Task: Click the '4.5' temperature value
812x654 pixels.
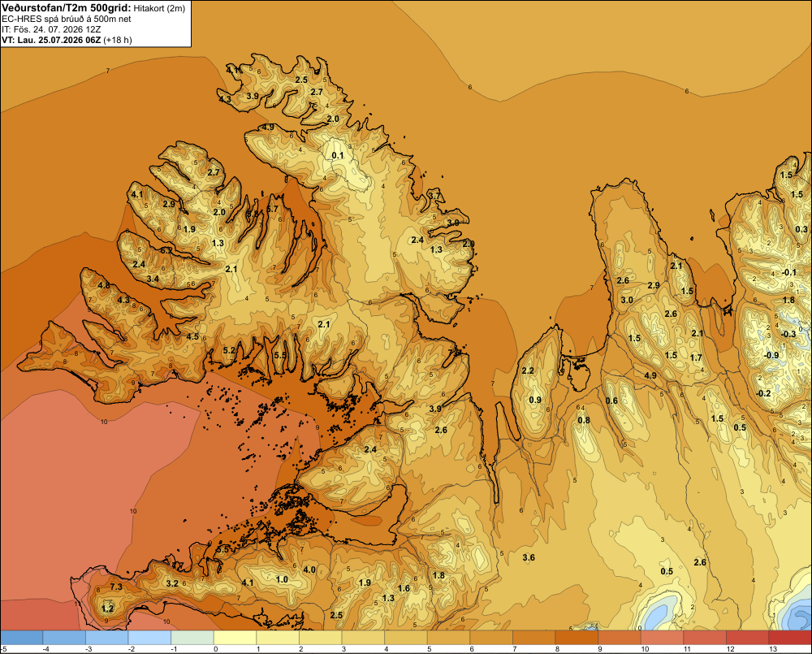Action: (192, 336)
